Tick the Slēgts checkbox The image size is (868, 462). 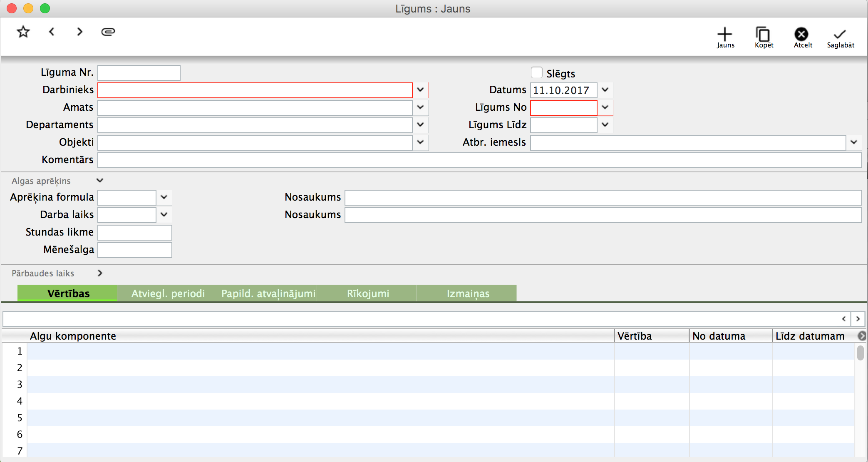tap(537, 73)
